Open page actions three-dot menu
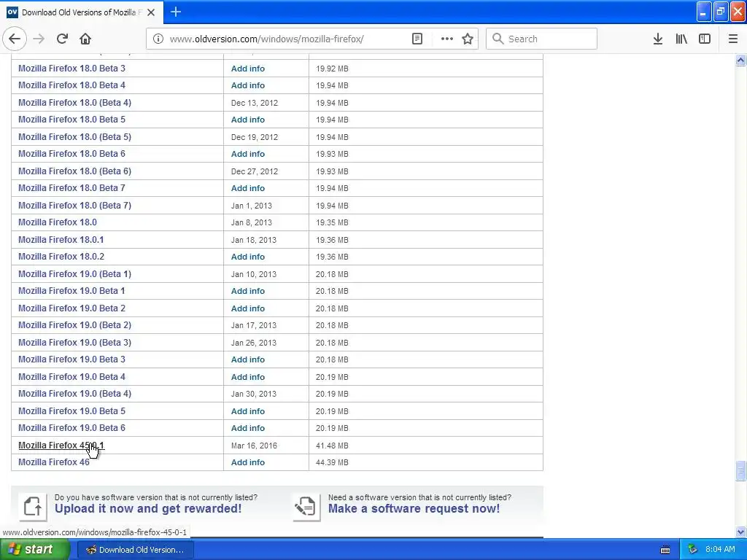The image size is (747, 560). pyautogui.click(x=447, y=39)
